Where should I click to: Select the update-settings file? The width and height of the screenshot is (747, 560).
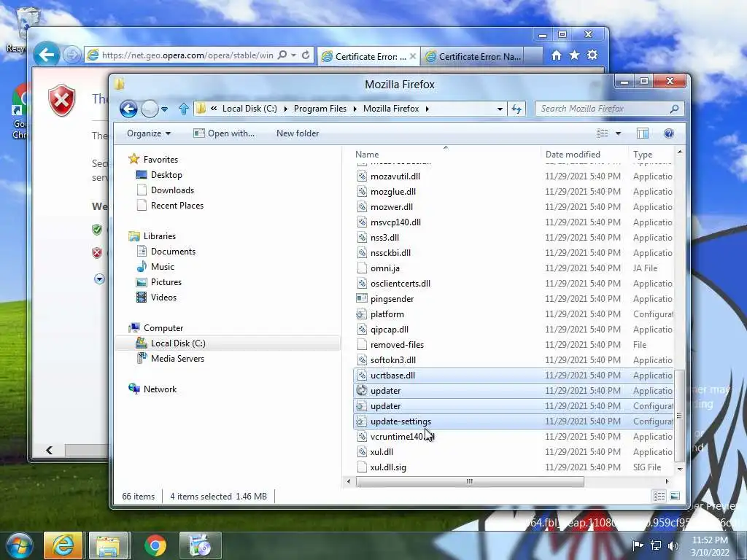click(x=400, y=421)
